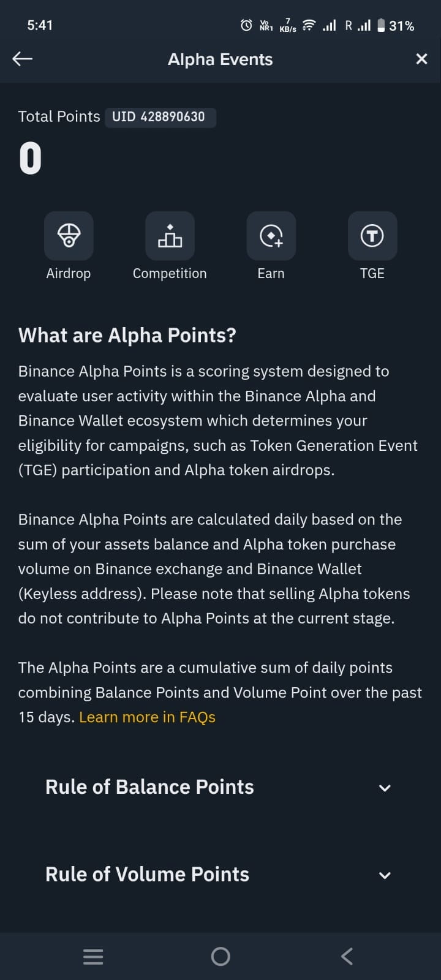Tap the Total Points value zero
The image size is (441, 980).
coord(30,159)
